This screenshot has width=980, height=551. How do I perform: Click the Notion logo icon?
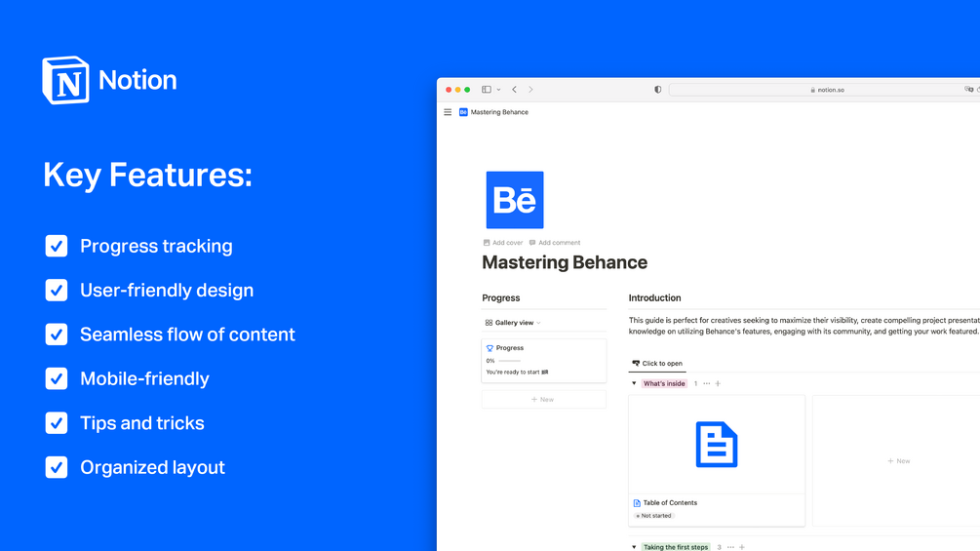click(65, 80)
